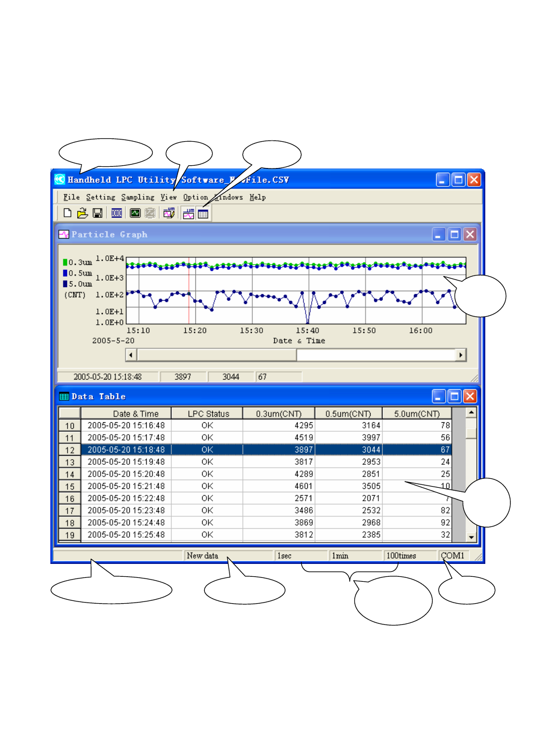The image size is (534, 756).
Task: Click the 0.3um(CNT) column header
Action: click(x=279, y=413)
